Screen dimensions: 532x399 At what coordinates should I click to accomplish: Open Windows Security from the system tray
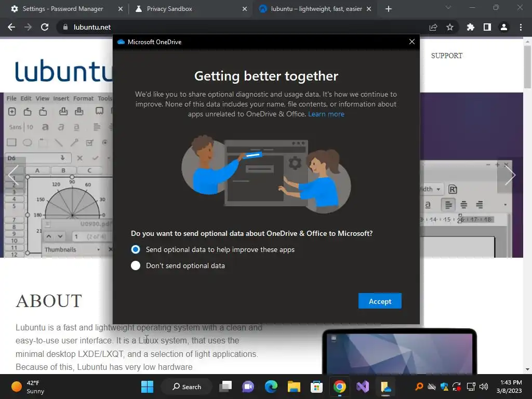[x=444, y=387]
